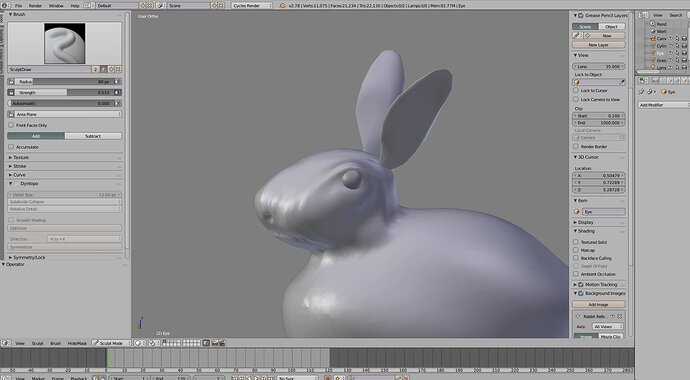Image resolution: width=690 pixels, height=380 pixels.
Task: Toggle visibility eye for the Eye object in outliner
Action: (670, 53)
